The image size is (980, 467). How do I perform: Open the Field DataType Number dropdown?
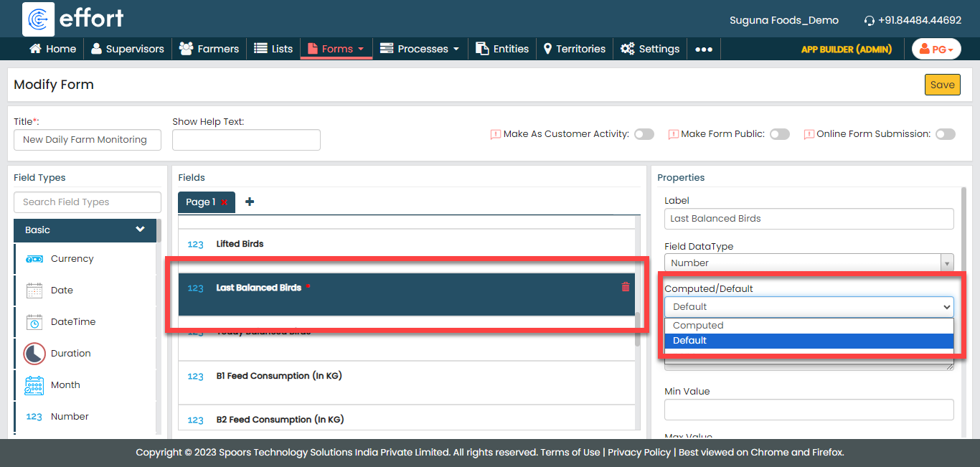[x=809, y=263]
